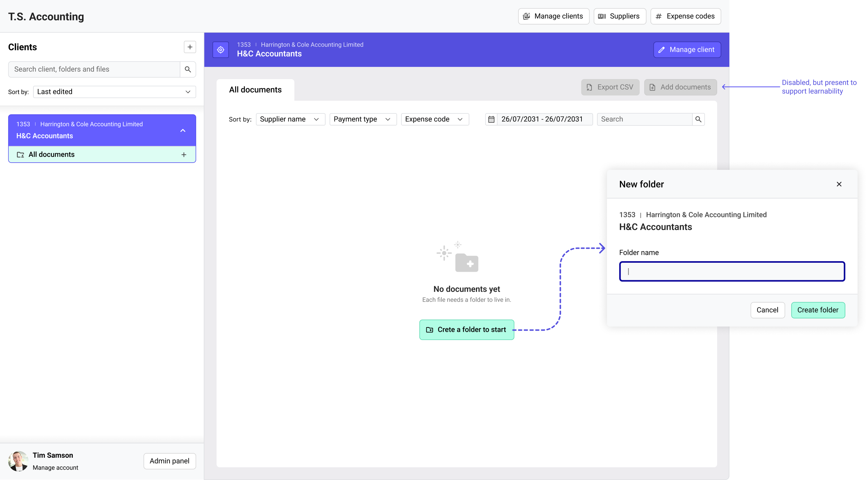Open the Supplier name dropdown
Viewport: 868px width, 480px height.
point(290,119)
